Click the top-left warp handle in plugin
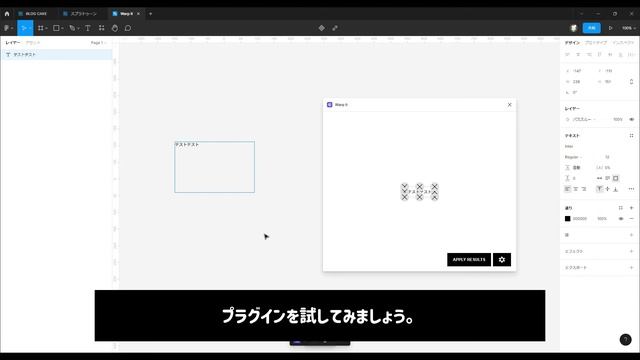 [x=404, y=187]
